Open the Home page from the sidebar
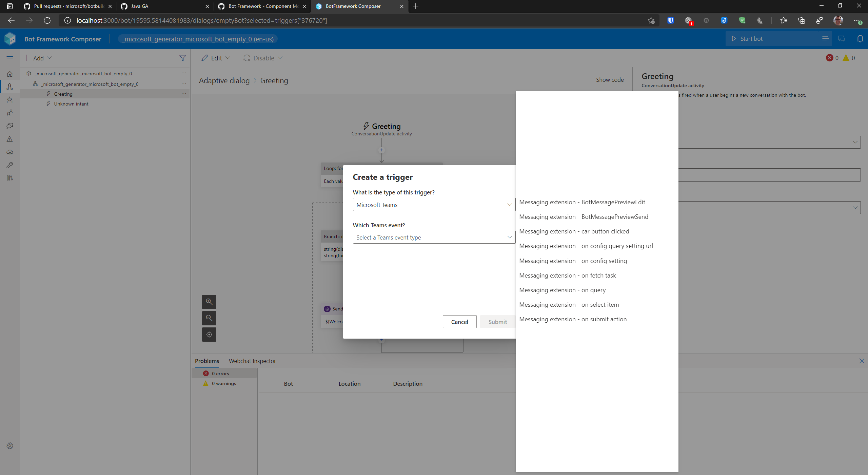The width and height of the screenshot is (868, 475). tap(9, 74)
